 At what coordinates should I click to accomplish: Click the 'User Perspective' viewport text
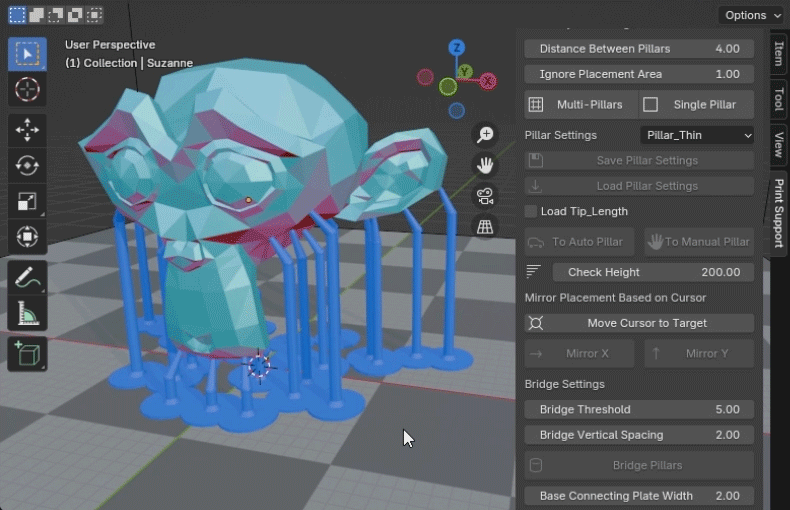[x=110, y=45]
